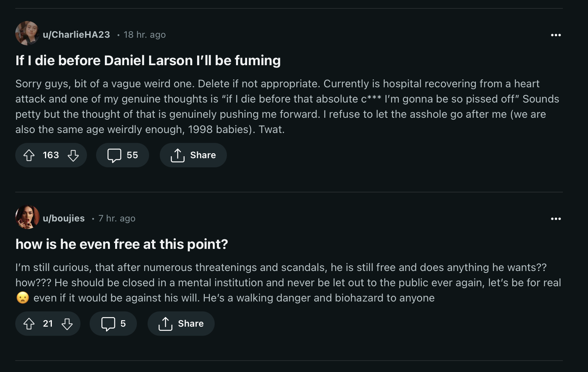This screenshot has height=372, width=588.
Task: Click u/CharlieHA23's profile avatar
Action: coord(27,33)
